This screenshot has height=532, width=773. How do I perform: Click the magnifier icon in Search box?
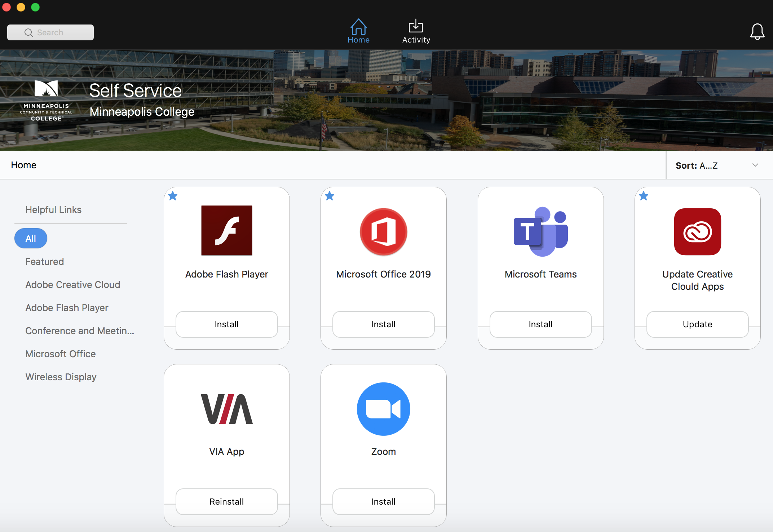(x=29, y=33)
